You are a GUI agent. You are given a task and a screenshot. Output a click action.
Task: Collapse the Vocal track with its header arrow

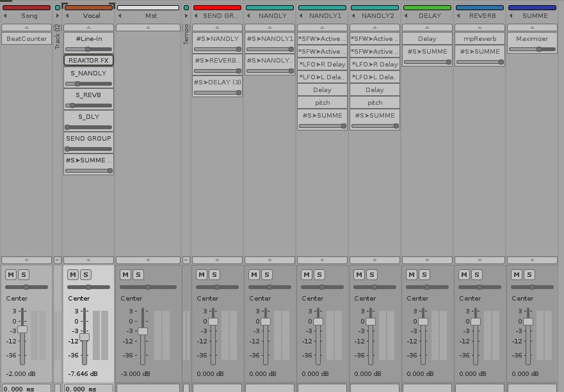coord(67,16)
